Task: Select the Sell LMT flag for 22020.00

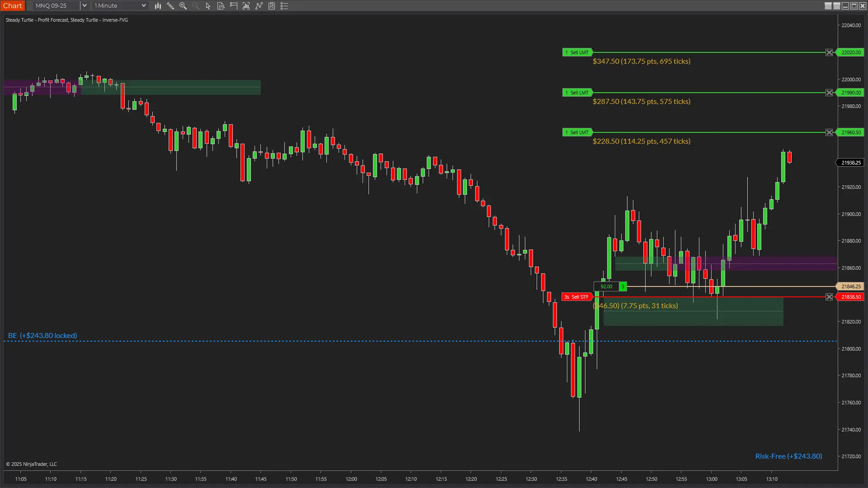Action: [x=577, y=52]
